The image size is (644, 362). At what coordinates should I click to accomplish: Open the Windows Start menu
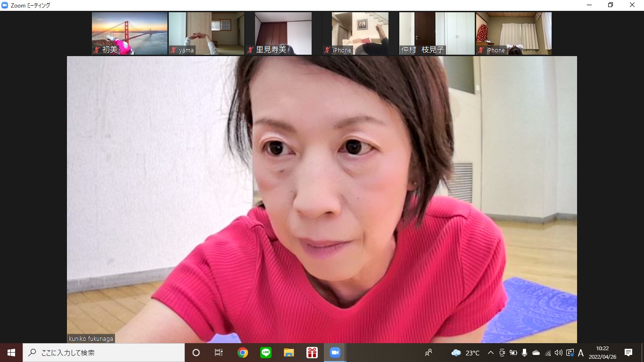tap(11, 353)
